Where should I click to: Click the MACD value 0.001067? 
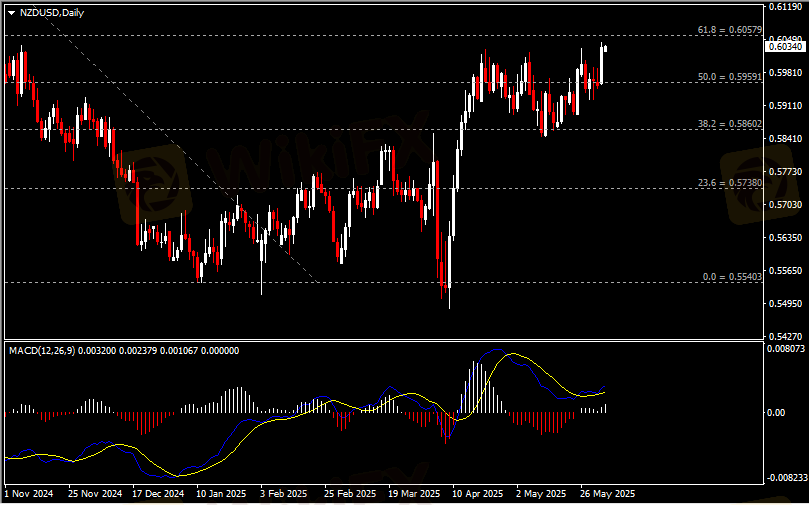(x=179, y=351)
